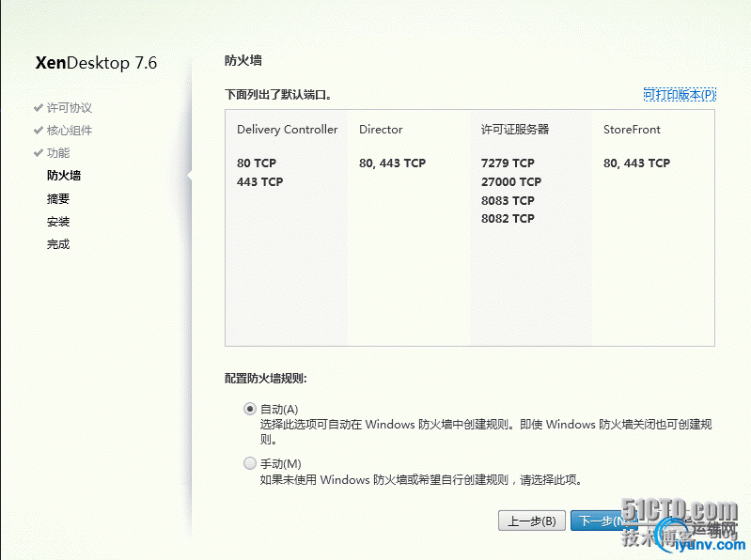Image resolution: width=751 pixels, height=560 pixels.
Task: Click the StoreFront column header
Action: tap(632, 130)
